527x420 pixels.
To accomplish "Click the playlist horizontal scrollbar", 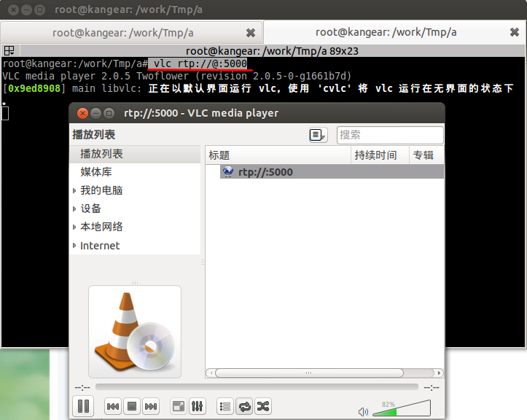I will click(309, 373).
